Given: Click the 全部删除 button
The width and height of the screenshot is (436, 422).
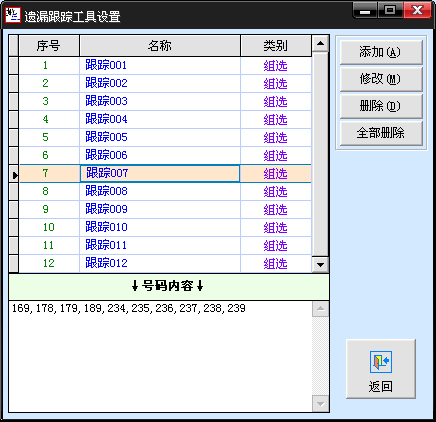Looking at the screenshot, I should tap(381, 133).
